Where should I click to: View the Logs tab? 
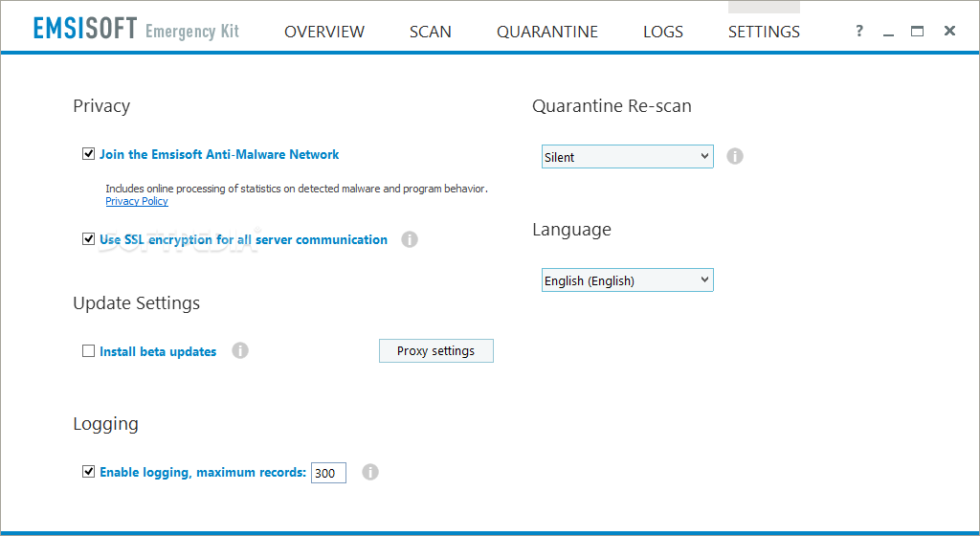[663, 32]
